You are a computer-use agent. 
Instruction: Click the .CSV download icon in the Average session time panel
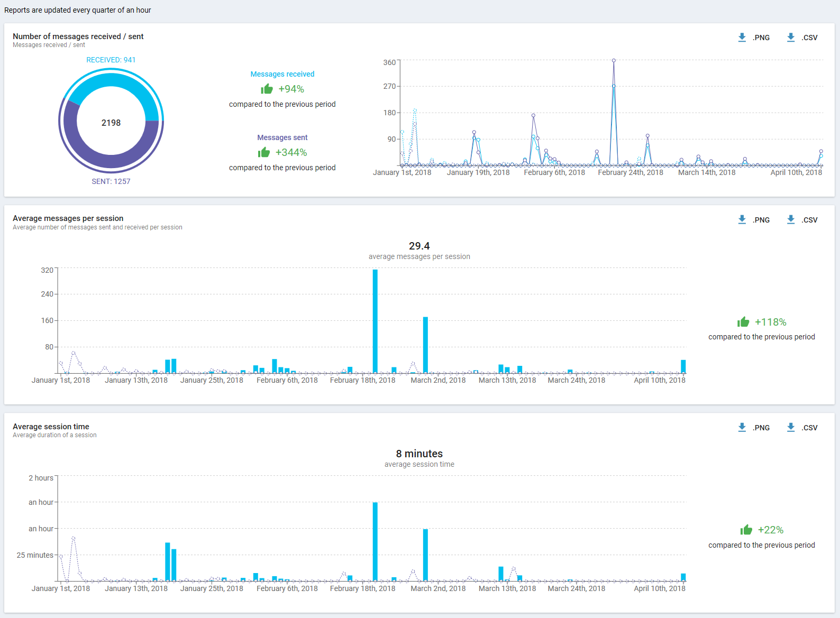(791, 428)
